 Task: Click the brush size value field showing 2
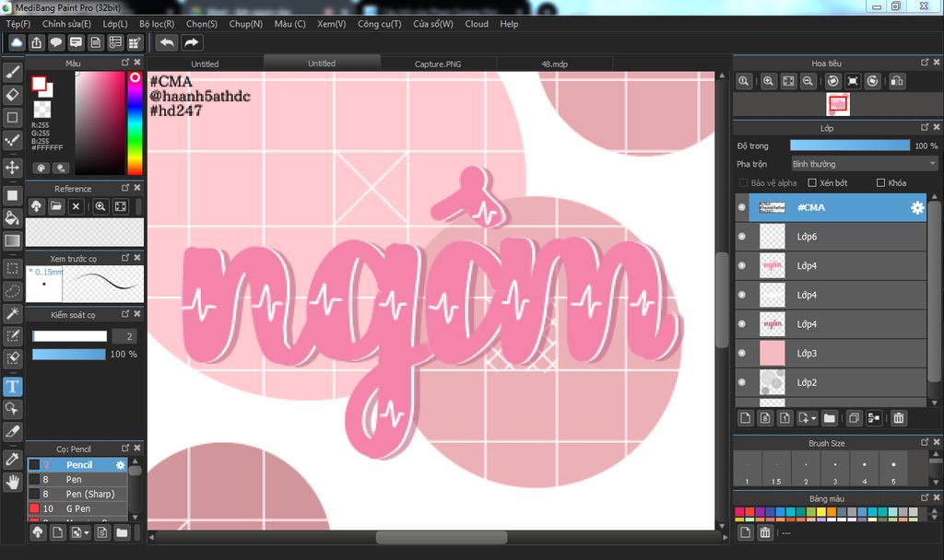(x=124, y=336)
